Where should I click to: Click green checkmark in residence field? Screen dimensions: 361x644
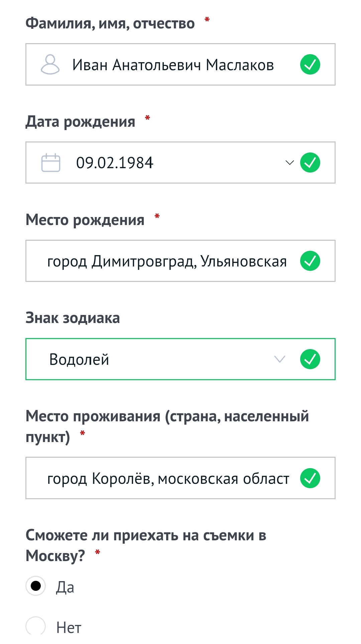(310, 478)
